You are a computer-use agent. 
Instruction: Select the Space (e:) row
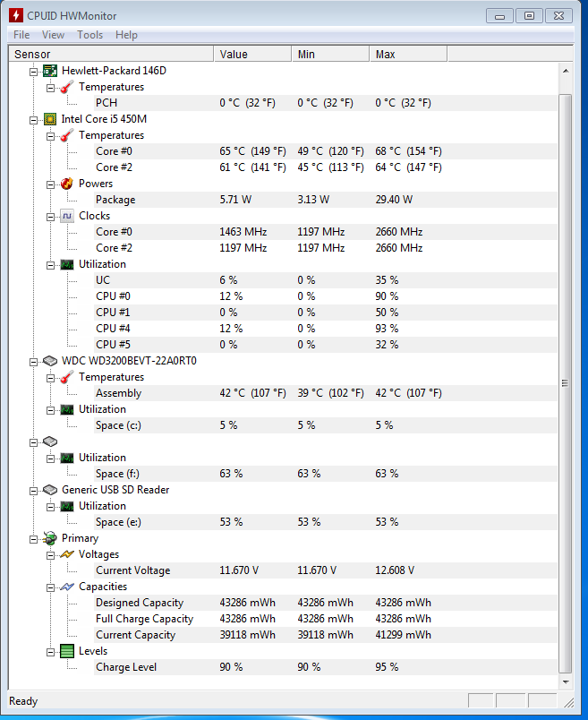[326, 522]
